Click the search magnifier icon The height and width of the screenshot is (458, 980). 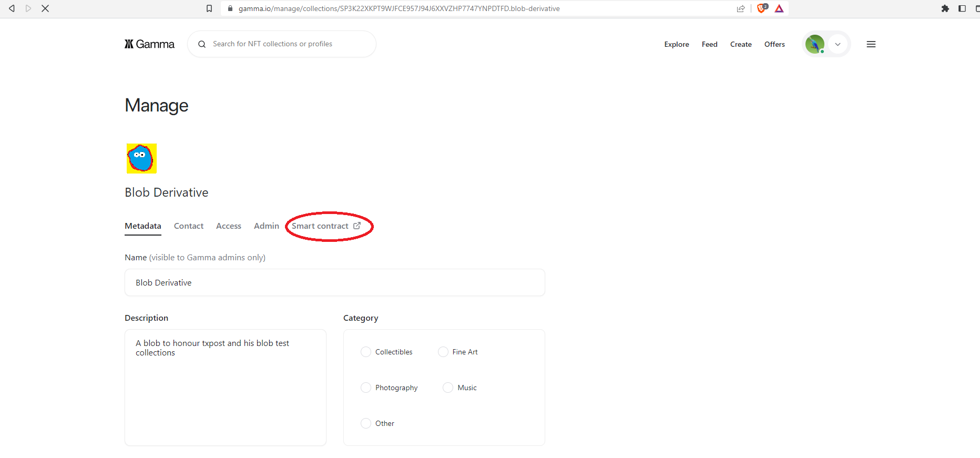pos(202,44)
